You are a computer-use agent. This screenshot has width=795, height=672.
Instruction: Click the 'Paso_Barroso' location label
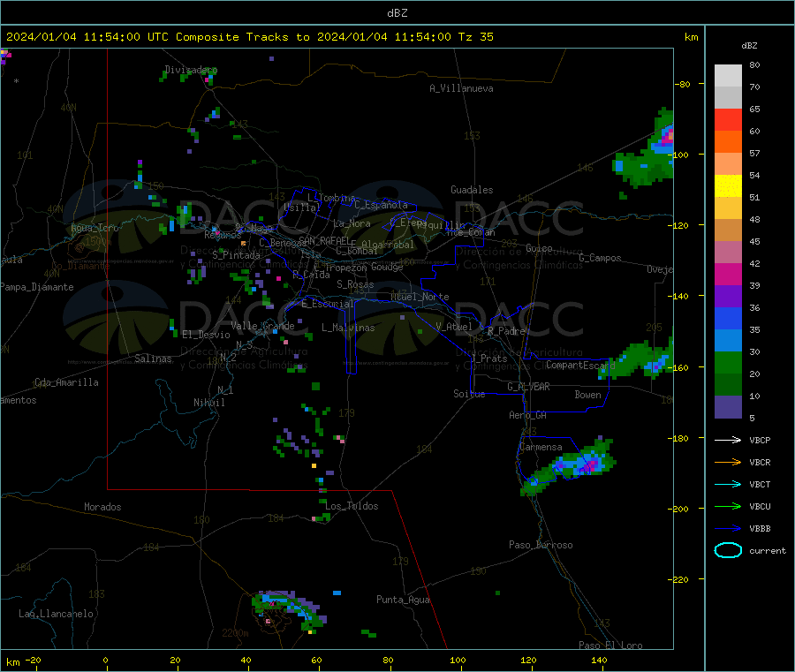[541, 545]
